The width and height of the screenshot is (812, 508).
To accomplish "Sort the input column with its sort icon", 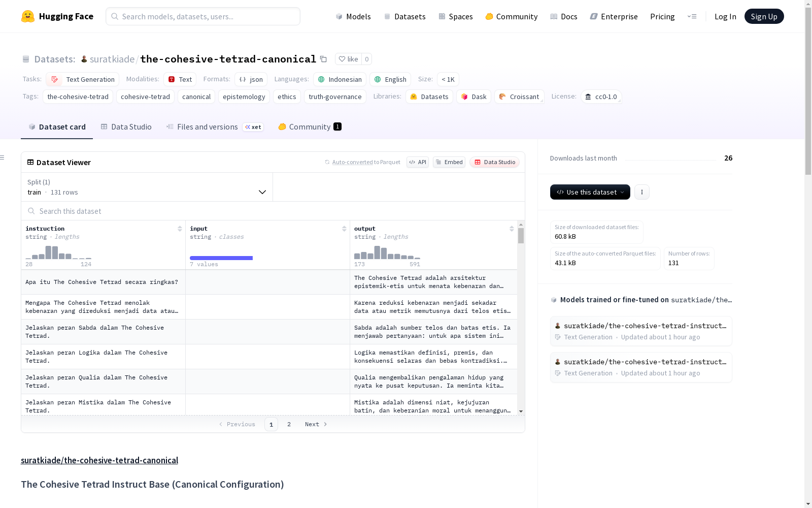I will tap(344, 229).
